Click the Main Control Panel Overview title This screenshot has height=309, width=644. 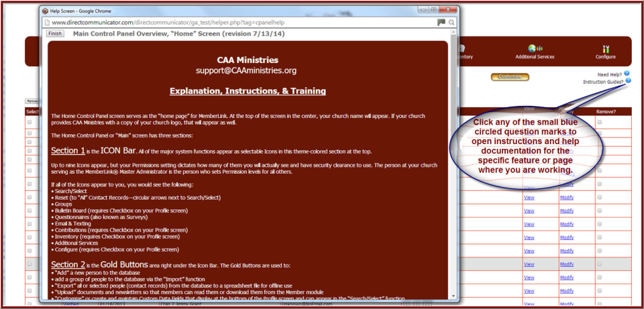click(178, 34)
